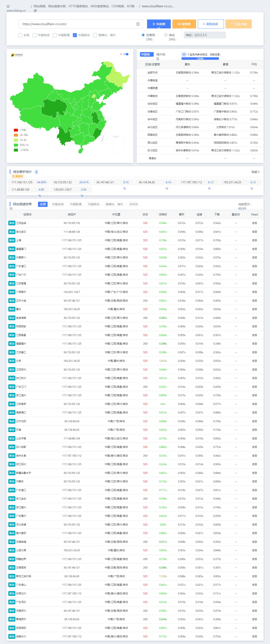Switch to the 海外地区 tab

(161, 56)
